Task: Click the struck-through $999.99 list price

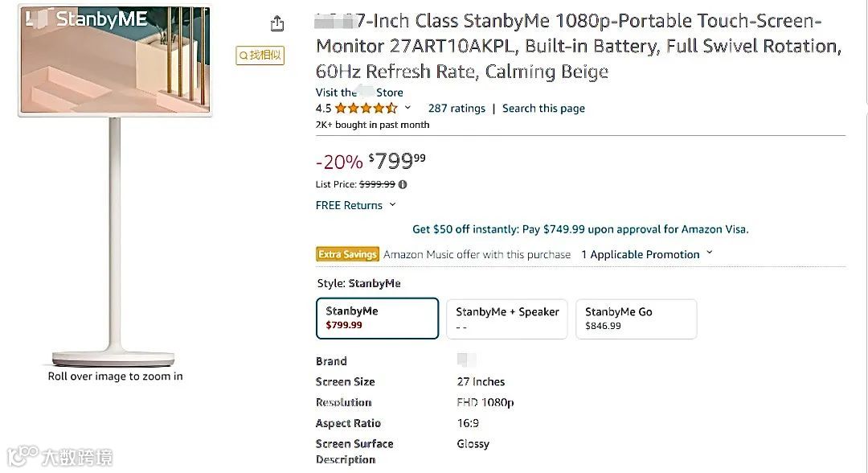Action: click(x=377, y=184)
